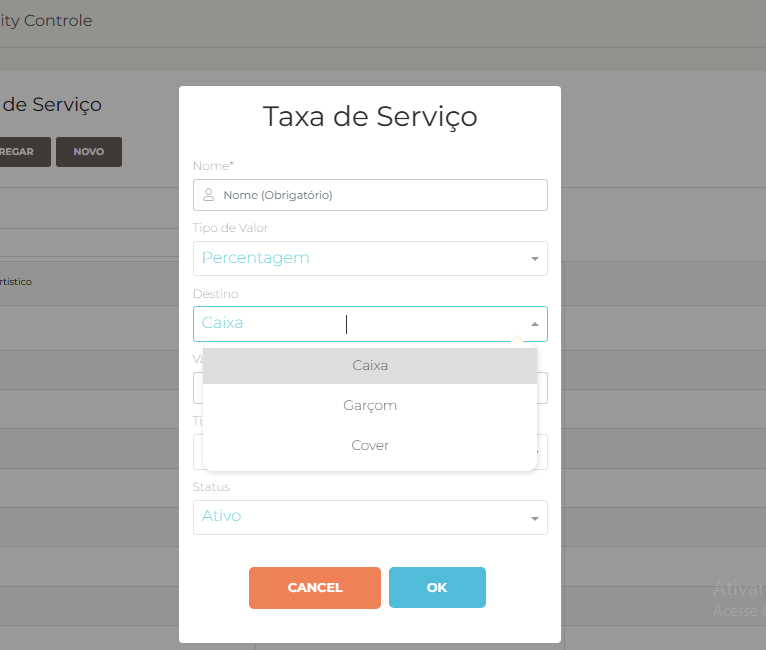Click the Nome (Obrigatório) input field
This screenshot has height=650, width=766.
click(370, 195)
